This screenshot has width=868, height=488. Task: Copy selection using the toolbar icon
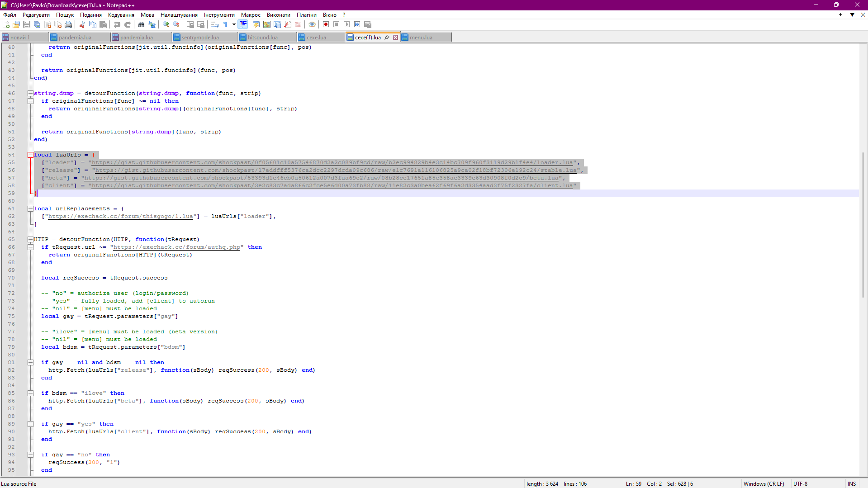93,24
